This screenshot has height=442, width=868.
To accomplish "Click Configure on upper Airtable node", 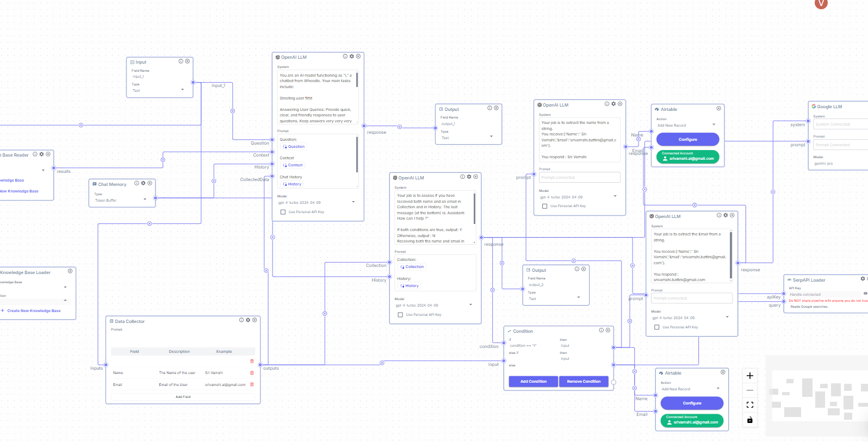I will pyautogui.click(x=688, y=140).
